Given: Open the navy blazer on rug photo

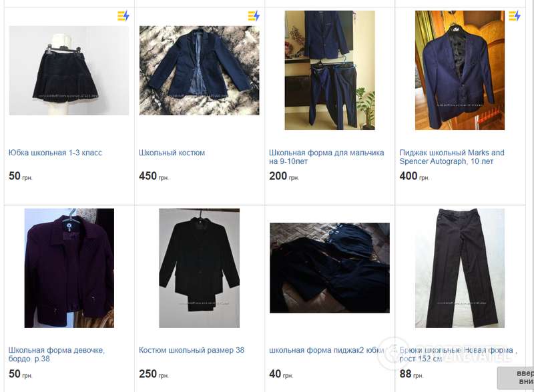Looking at the screenshot, I should (x=199, y=71).
